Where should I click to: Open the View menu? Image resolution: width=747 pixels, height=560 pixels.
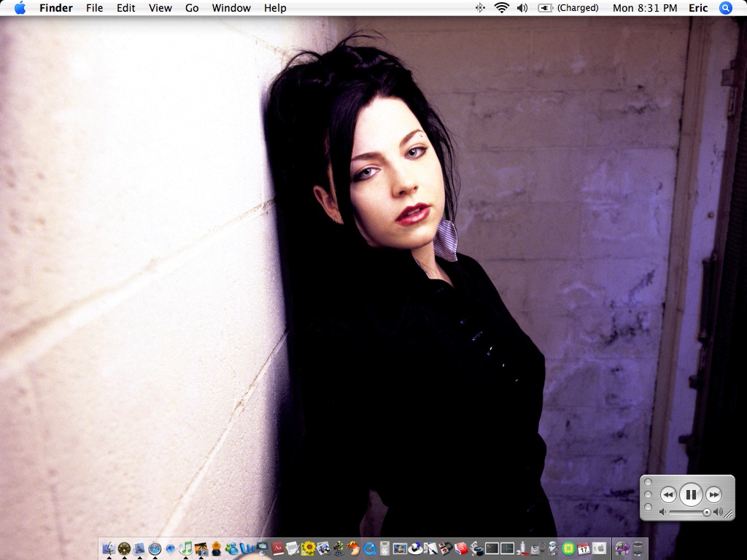[160, 7]
